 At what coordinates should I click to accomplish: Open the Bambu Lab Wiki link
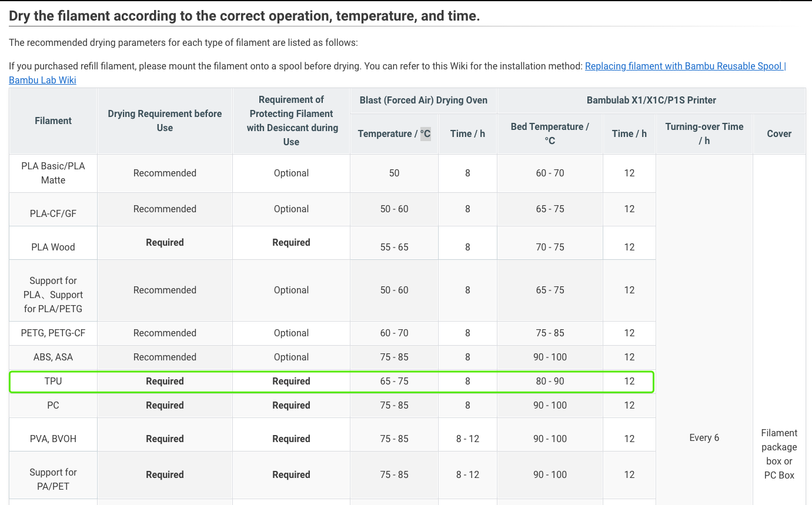[42, 80]
